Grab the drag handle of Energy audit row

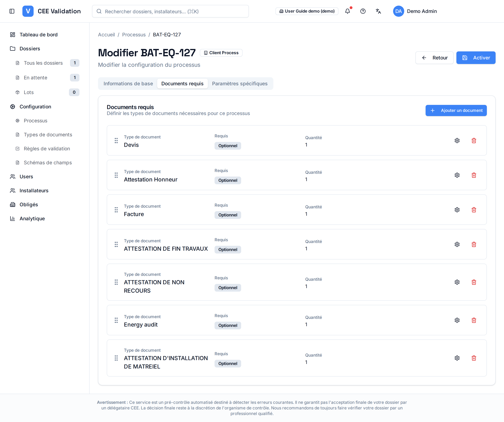(116, 320)
